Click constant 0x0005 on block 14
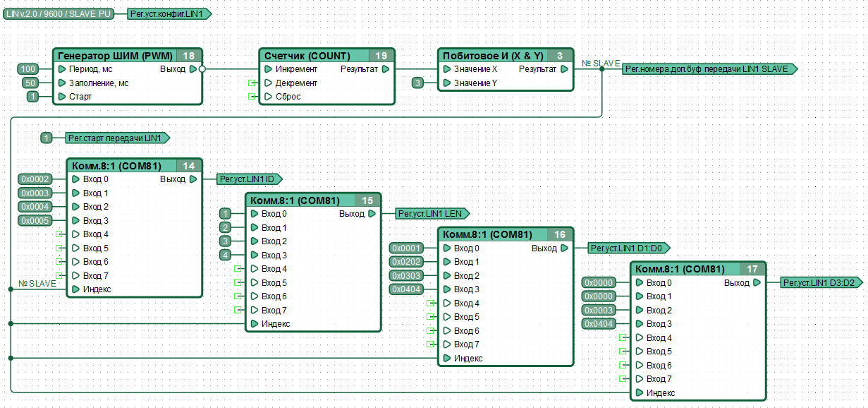868x408 pixels. pyautogui.click(x=35, y=221)
